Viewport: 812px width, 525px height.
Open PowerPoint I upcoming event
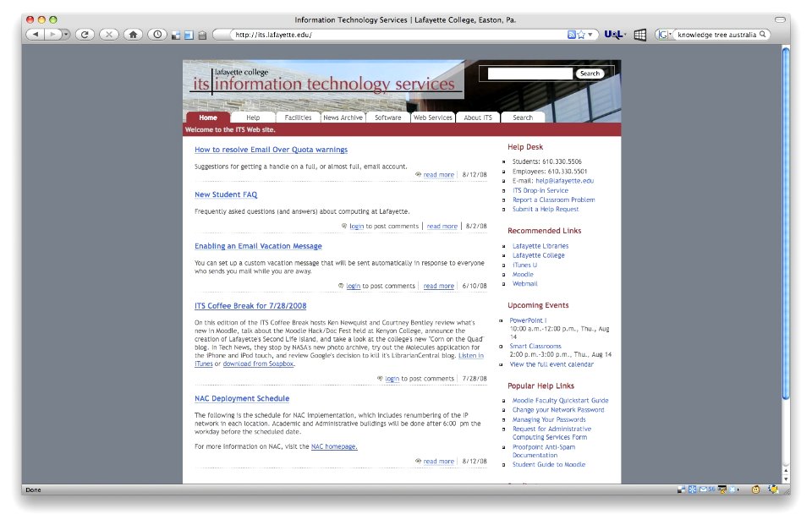[528, 320]
